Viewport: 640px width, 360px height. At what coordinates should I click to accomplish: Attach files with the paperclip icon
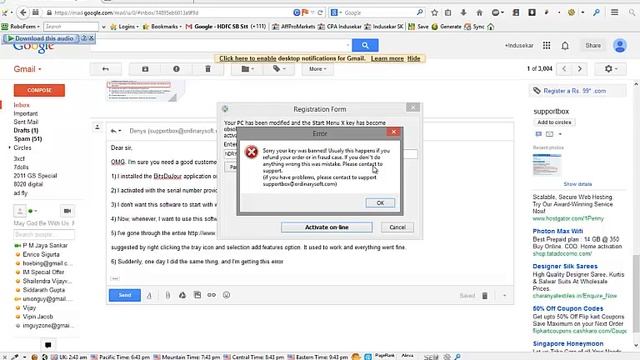(x=167, y=295)
